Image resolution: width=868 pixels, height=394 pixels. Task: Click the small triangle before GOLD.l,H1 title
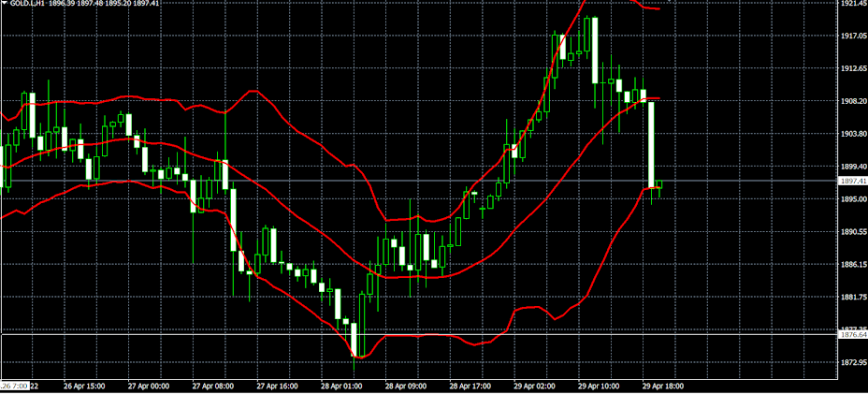point(5,3)
